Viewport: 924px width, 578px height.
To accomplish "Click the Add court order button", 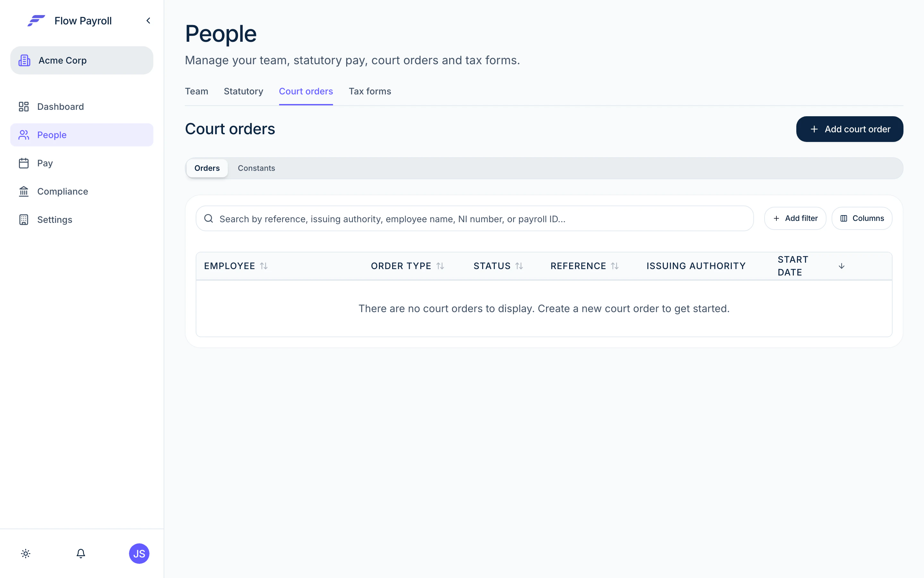I will (850, 129).
